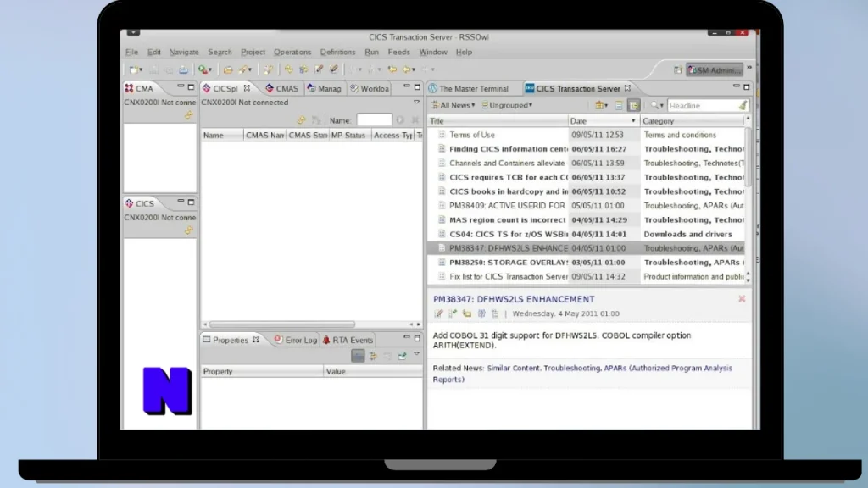Click the pencil edit icon in main toolbar
This screenshot has height=488, width=868.
[x=319, y=69]
